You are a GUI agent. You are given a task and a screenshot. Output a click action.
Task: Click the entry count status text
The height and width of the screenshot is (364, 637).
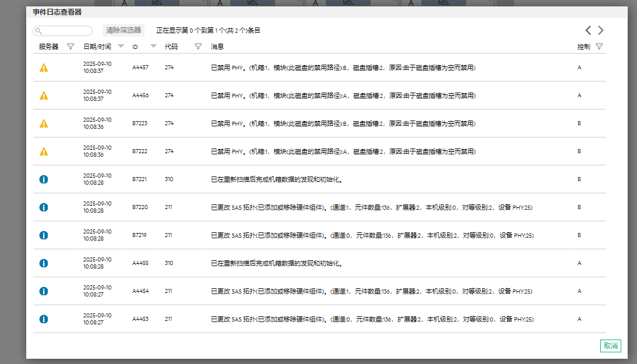pos(208,30)
